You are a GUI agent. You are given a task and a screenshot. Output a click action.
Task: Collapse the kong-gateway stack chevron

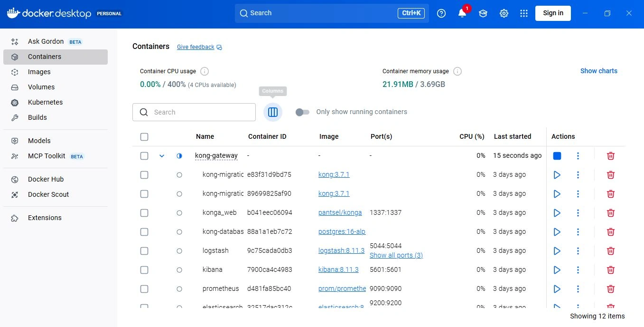click(x=162, y=156)
